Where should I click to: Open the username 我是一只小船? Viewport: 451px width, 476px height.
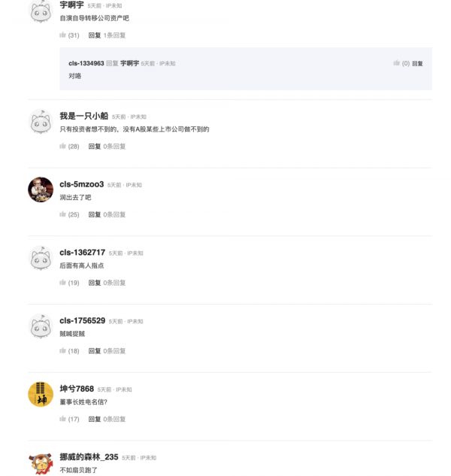(83, 117)
